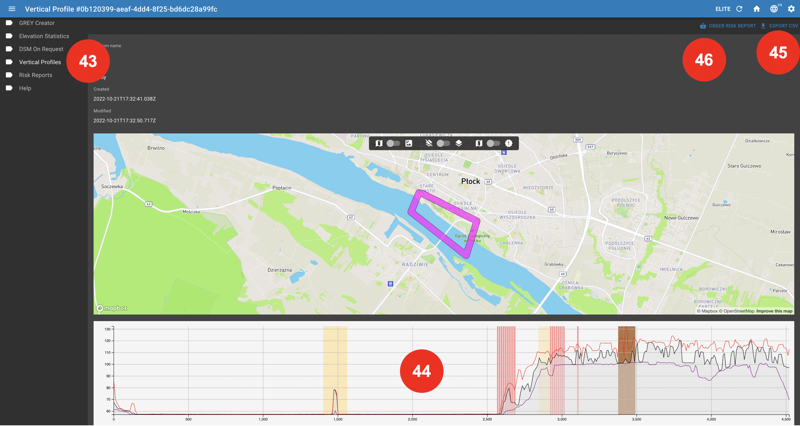
Task: Toggle the first map style switch
Action: tap(393, 144)
